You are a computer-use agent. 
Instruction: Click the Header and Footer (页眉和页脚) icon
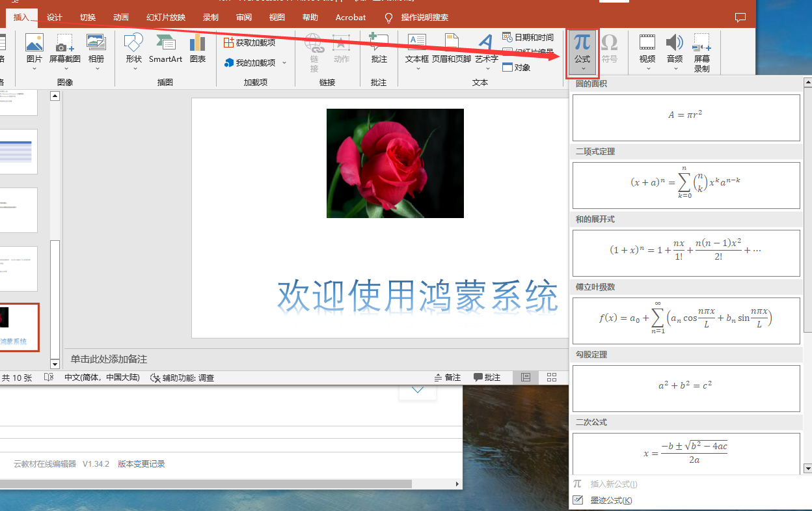point(451,48)
